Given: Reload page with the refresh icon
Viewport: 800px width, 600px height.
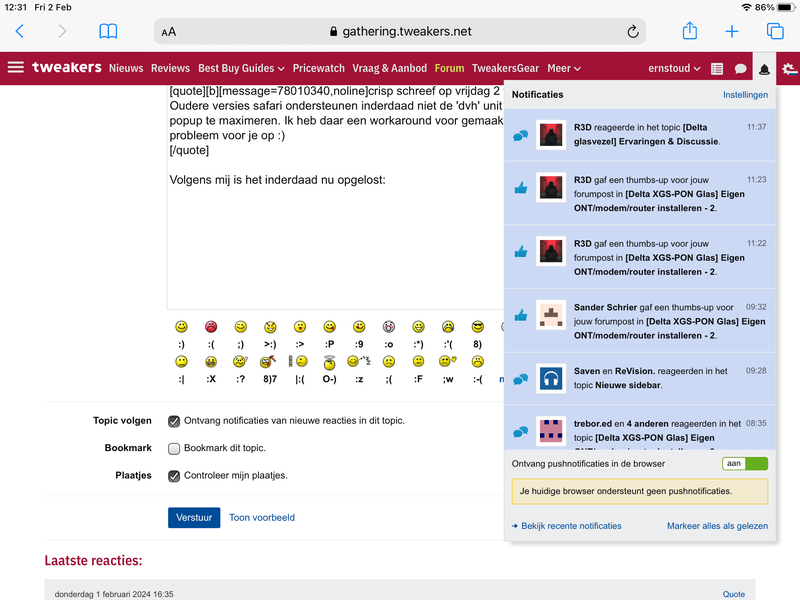Looking at the screenshot, I should tap(633, 32).
